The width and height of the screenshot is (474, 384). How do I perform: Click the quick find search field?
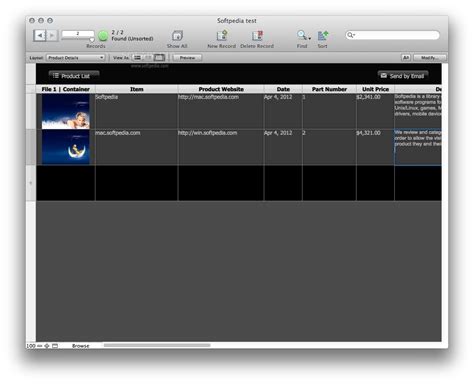tap(393, 35)
